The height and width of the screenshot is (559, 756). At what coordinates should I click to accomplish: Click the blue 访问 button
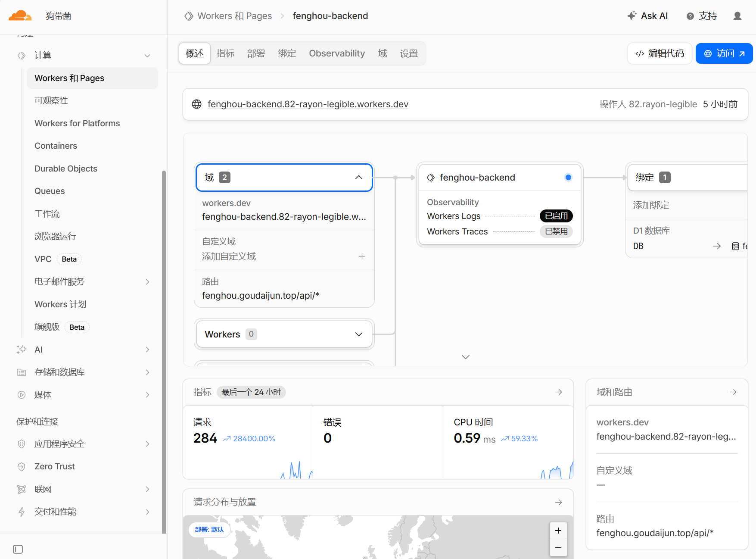(x=724, y=53)
